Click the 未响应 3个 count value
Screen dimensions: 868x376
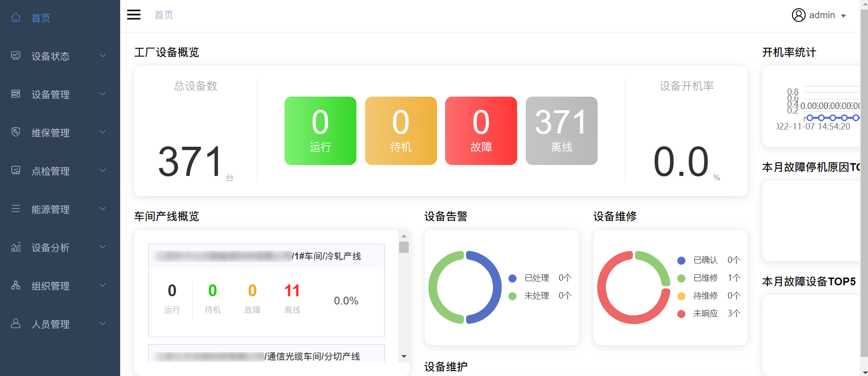(x=734, y=314)
